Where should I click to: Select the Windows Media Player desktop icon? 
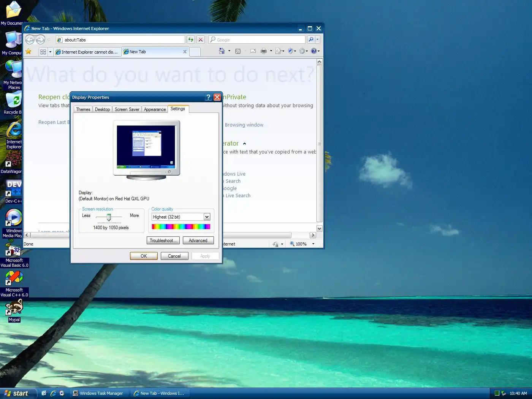click(14, 223)
